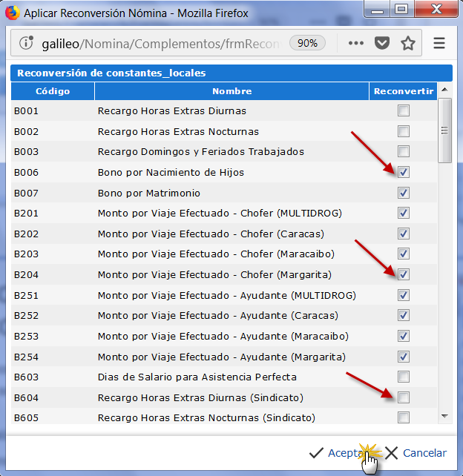
Task: Click 'Recargo Horas Extras Nocturnas (Sindicato)' name
Action: click(x=206, y=417)
